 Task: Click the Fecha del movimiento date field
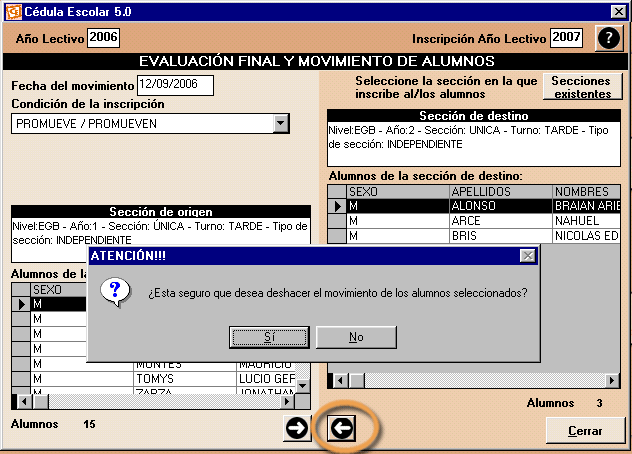point(175,85)
